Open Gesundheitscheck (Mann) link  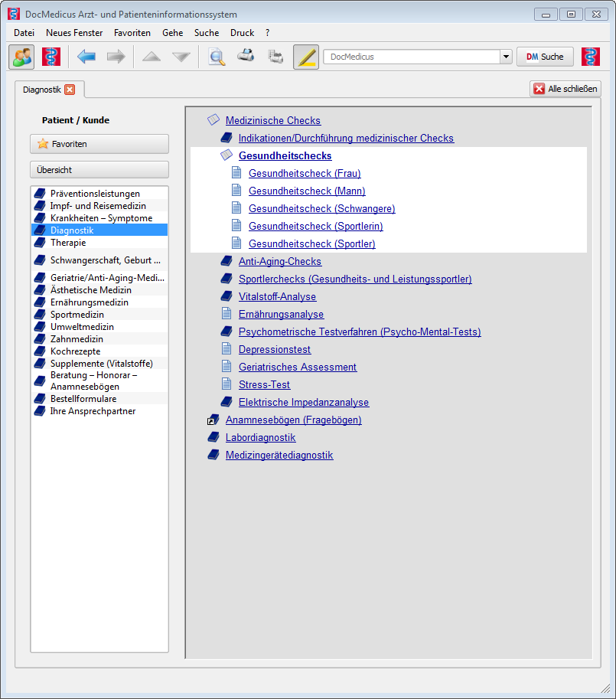(307, 191)
